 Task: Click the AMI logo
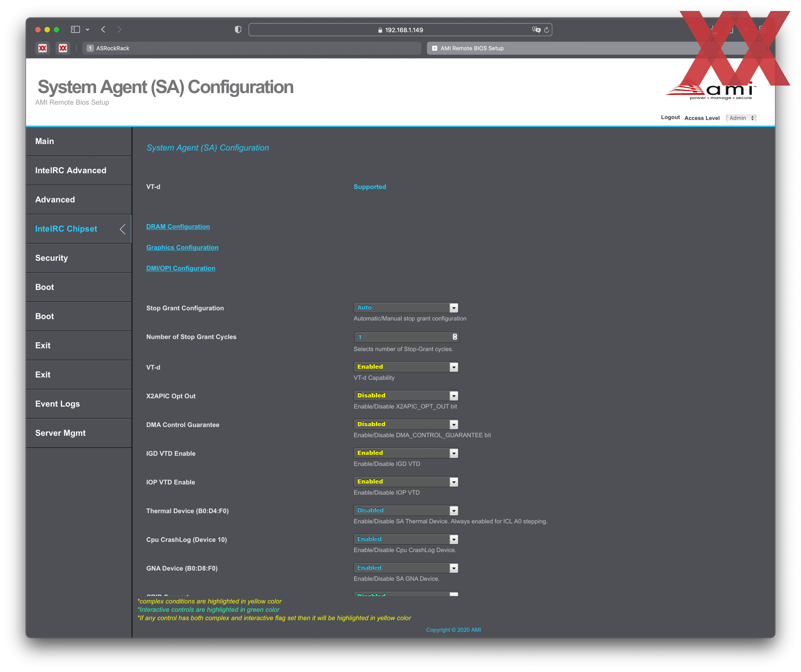(711, 91)
